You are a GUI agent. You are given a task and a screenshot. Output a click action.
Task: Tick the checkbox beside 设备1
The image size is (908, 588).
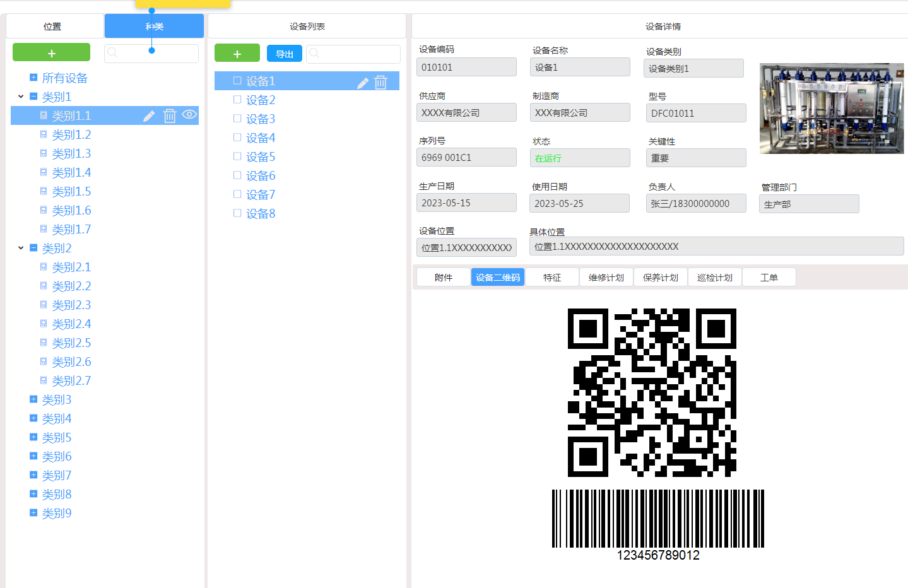pos(237,81)
